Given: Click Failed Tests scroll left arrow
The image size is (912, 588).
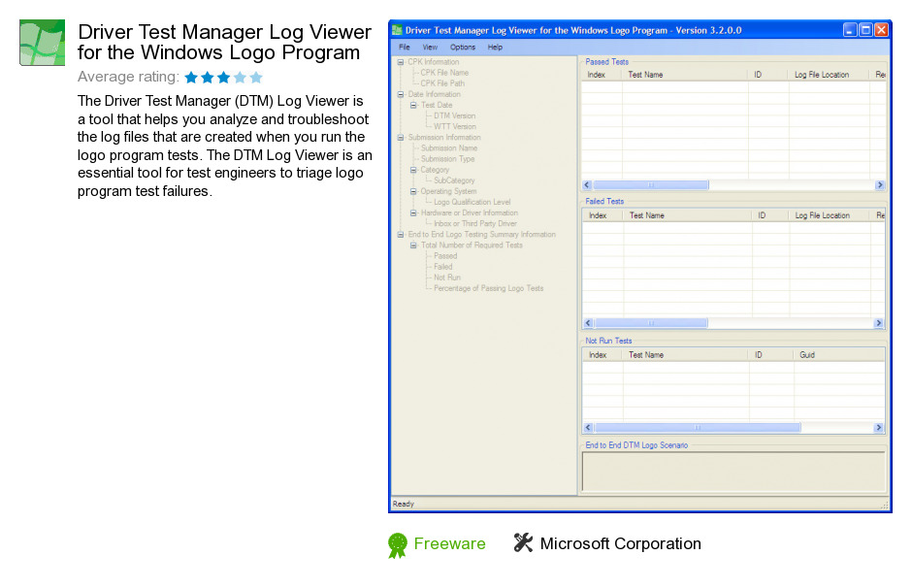Looking at the screenshot, I should (589, 323).
